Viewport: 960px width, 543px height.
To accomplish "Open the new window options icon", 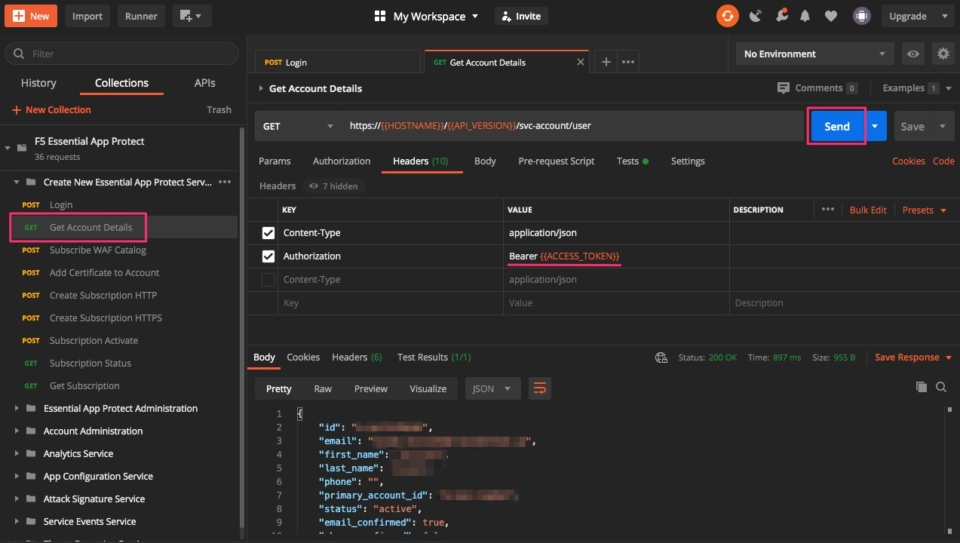I will [191, 16].
